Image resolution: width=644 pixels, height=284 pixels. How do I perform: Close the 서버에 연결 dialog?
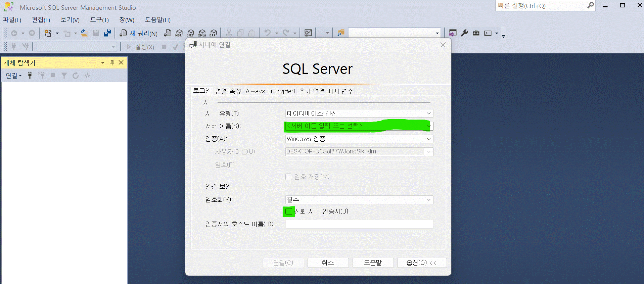pos(443,45)
